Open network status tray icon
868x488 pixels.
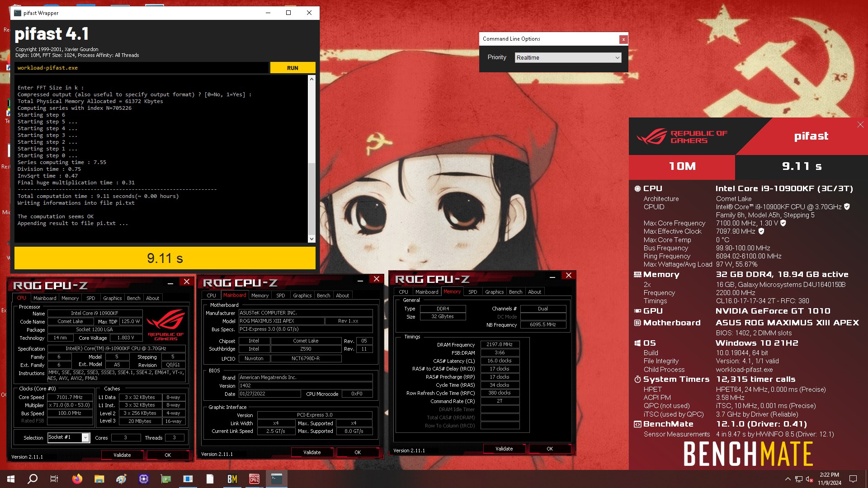point(799,479)
